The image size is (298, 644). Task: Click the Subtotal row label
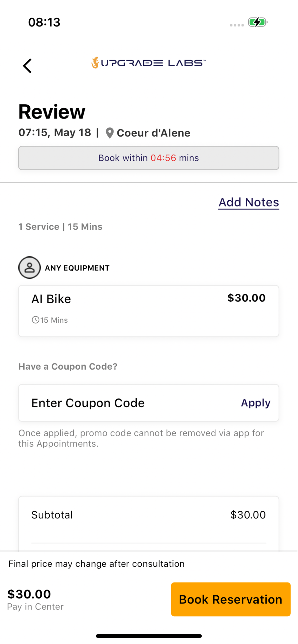[x=52, y=515]
